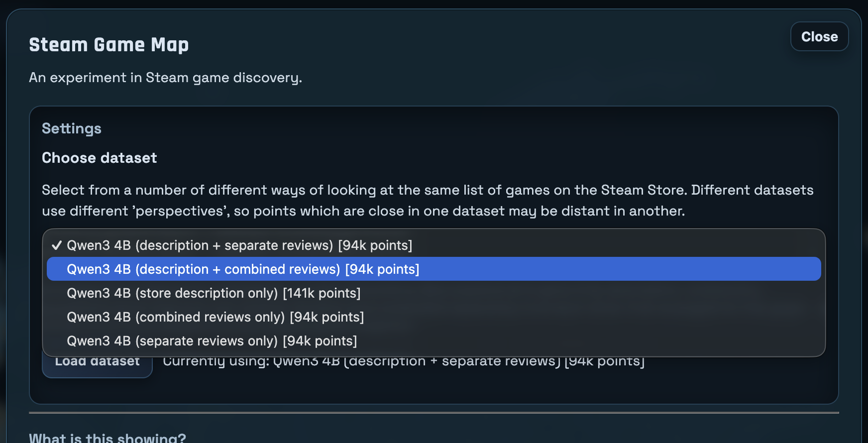Choose the description + combined reviews dataset
The image size is (868, 443).
243,269
